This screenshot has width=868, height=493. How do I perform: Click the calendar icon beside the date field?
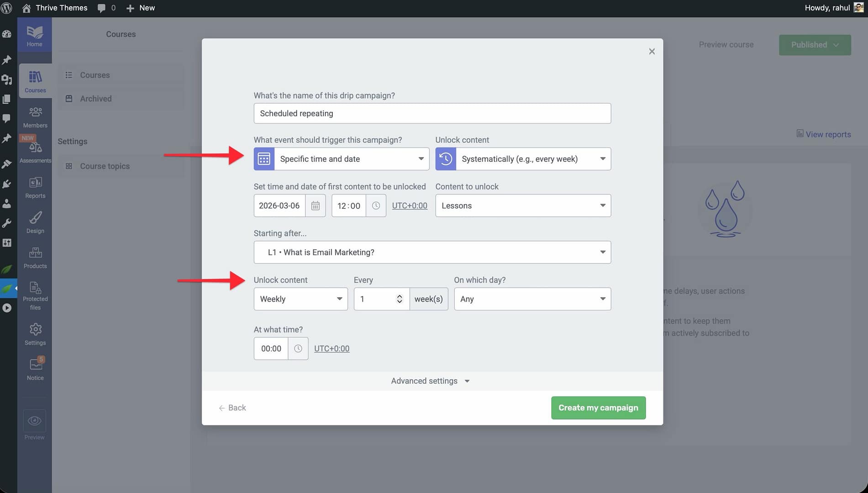(x=315, y=206)
